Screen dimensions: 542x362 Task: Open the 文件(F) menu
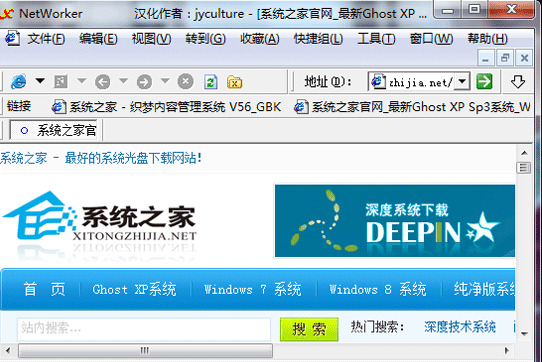(x=46, y=39)
